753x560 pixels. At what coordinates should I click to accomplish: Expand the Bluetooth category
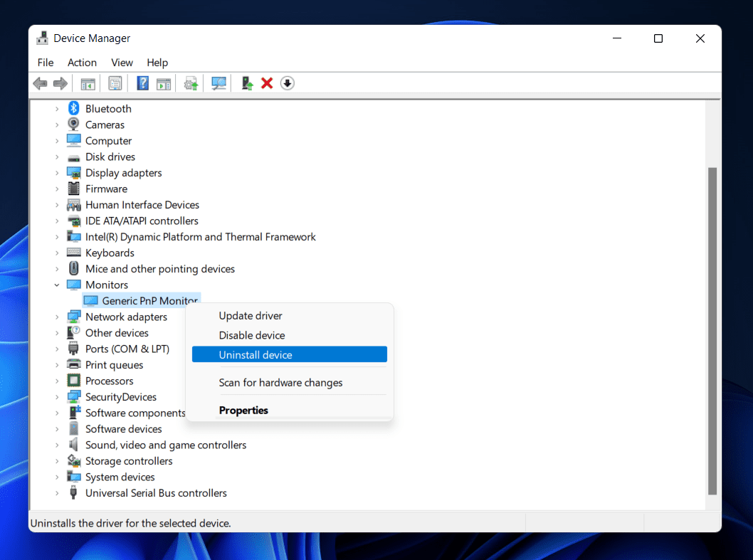[57, 109]
